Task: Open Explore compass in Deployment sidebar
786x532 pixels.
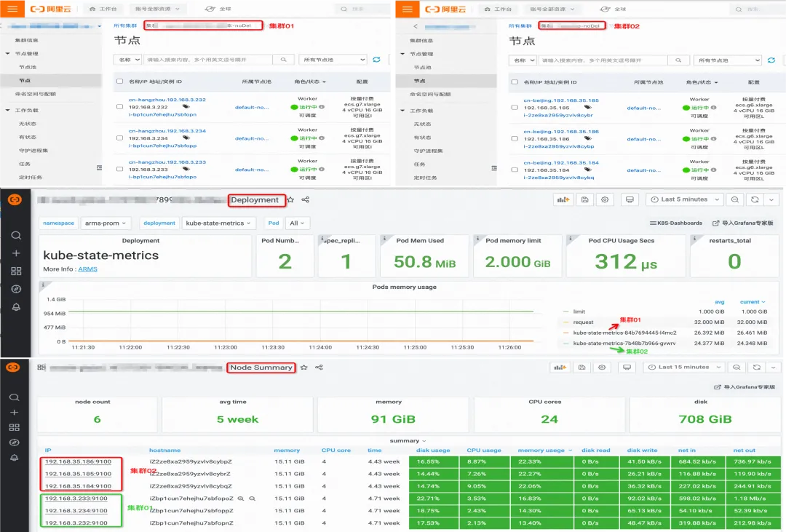Action: click(16, 289)
